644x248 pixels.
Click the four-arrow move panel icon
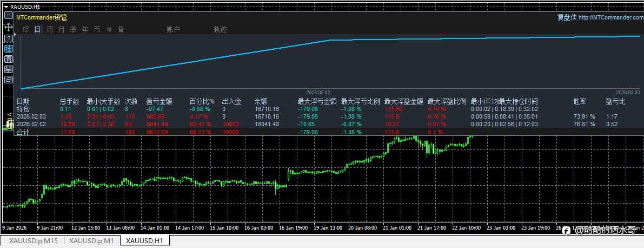pos(8,27)
